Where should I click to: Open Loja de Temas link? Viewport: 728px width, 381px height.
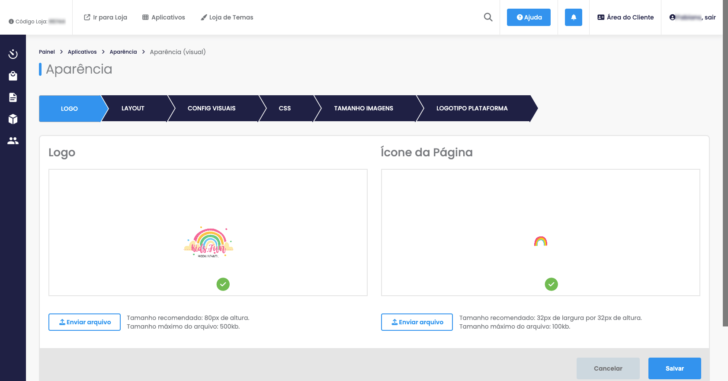click(227, 17)
